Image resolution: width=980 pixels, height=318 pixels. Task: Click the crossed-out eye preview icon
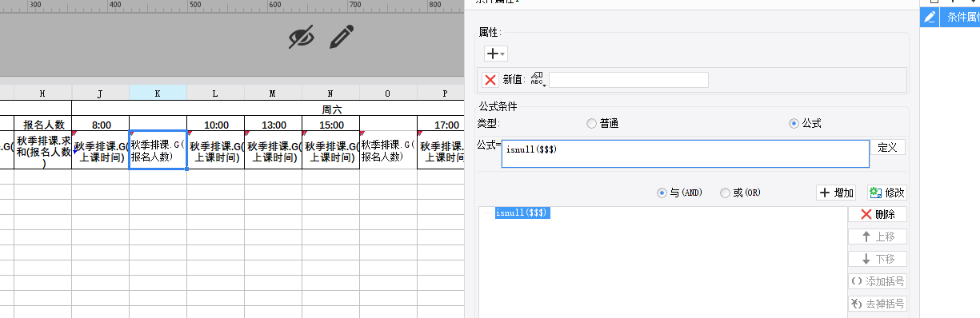[302, 37]
